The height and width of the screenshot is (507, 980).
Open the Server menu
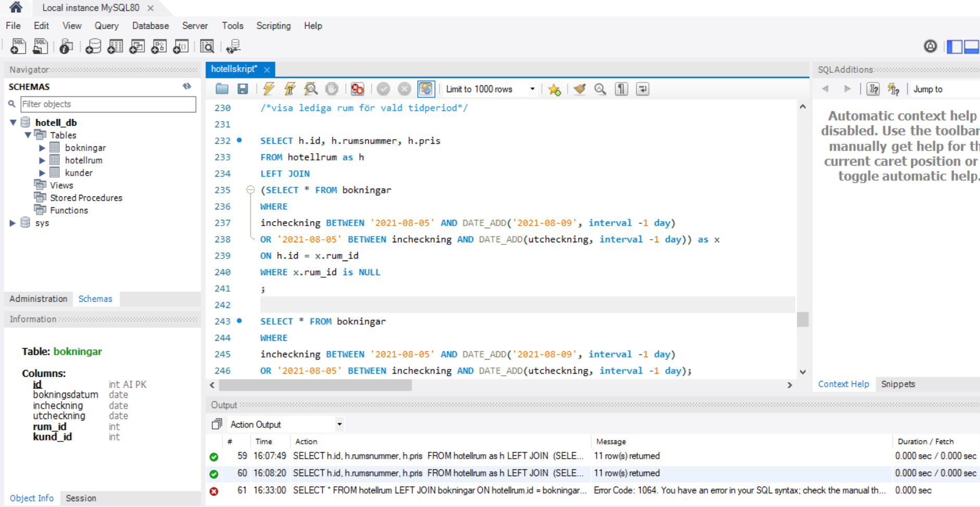click(195, 26)
